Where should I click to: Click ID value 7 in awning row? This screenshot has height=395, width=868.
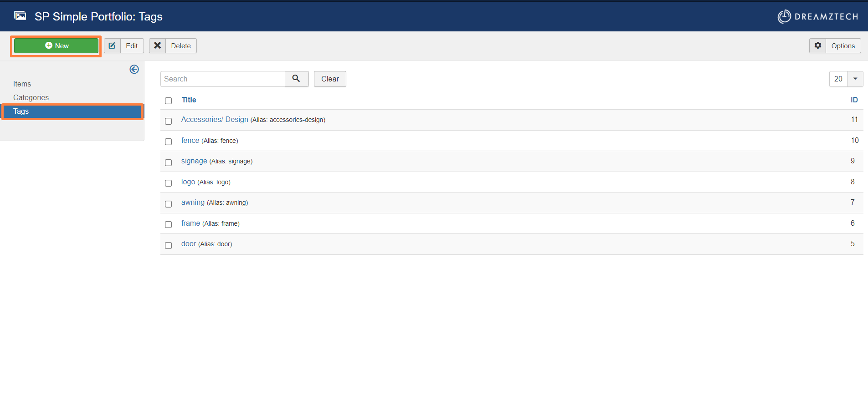point(853,203)
